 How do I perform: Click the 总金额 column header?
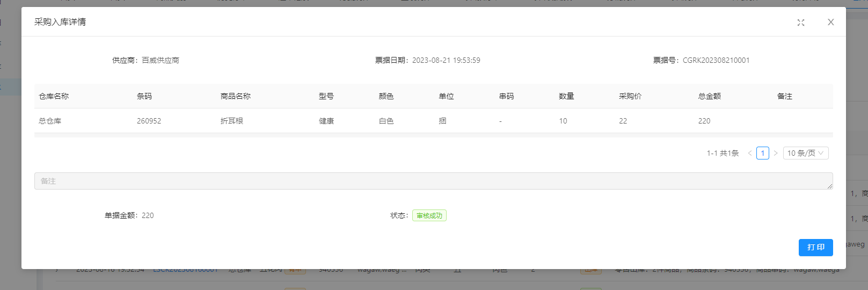[x=710, y=96]
